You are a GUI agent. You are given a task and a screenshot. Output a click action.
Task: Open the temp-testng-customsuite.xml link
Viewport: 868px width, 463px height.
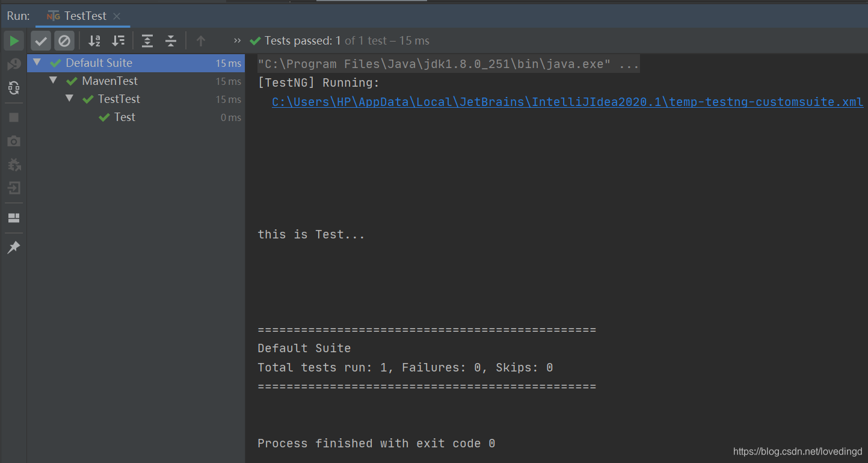[567, 102]
